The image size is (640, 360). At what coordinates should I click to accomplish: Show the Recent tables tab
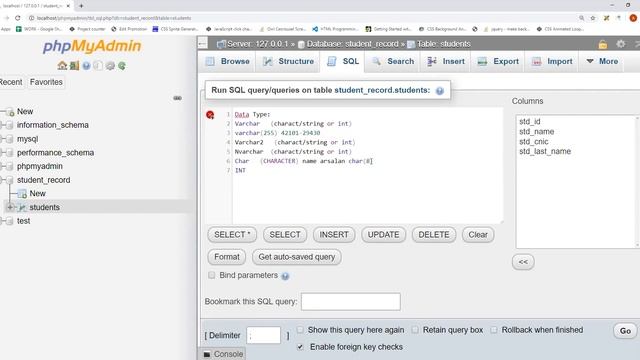point(11,82)
